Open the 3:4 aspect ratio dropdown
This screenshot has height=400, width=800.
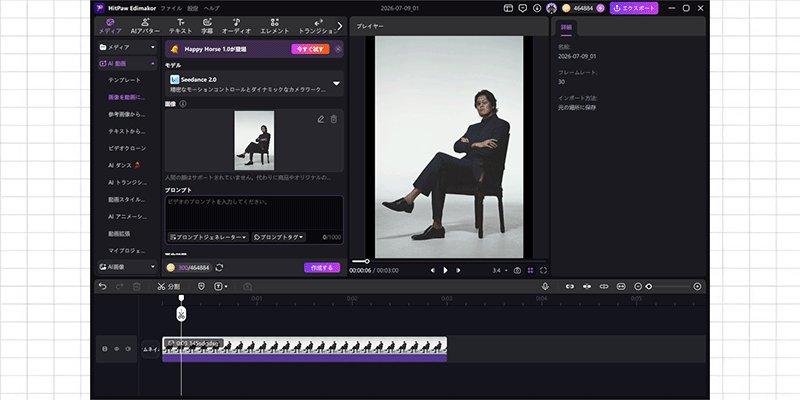click(x=500, y=270)
